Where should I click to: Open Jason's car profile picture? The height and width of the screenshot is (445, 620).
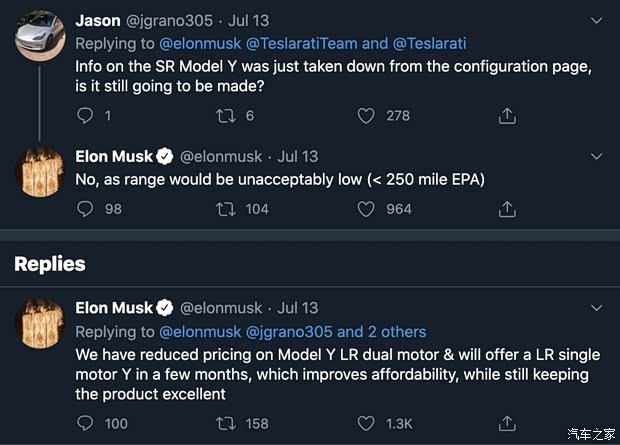[x=40, y=36]
